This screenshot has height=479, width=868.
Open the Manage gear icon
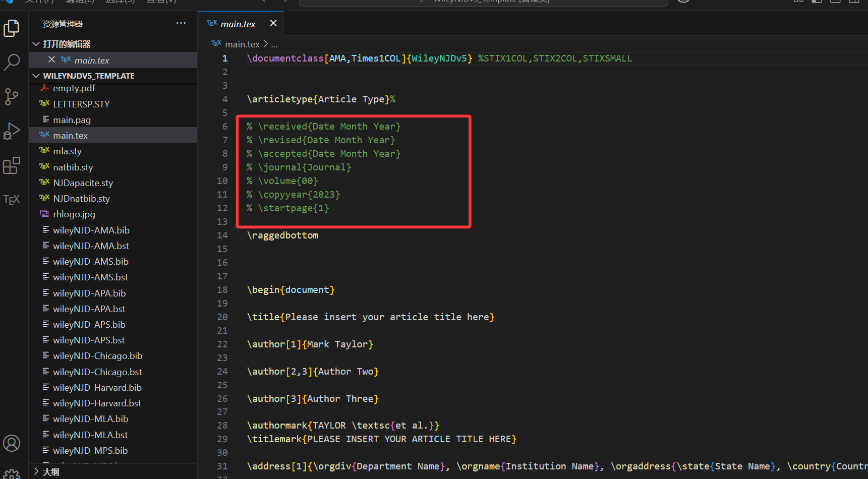tap(12, 474)
